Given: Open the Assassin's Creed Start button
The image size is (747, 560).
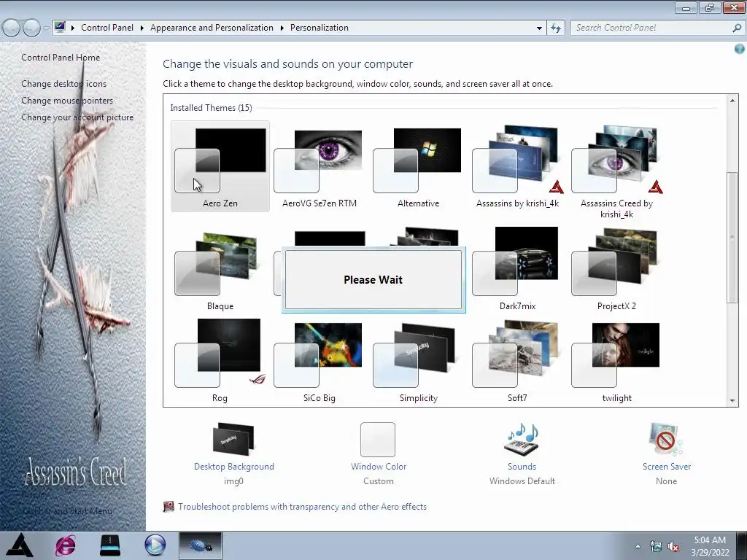Looking at the screenshot, I should [19, 545].
